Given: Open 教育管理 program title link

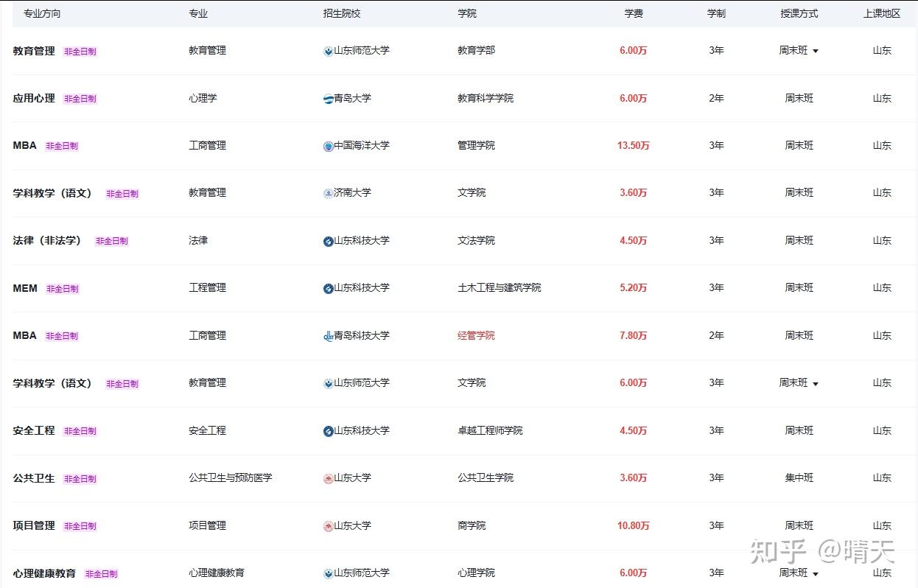Looking at the screenshot, I should tap(34, 51).
